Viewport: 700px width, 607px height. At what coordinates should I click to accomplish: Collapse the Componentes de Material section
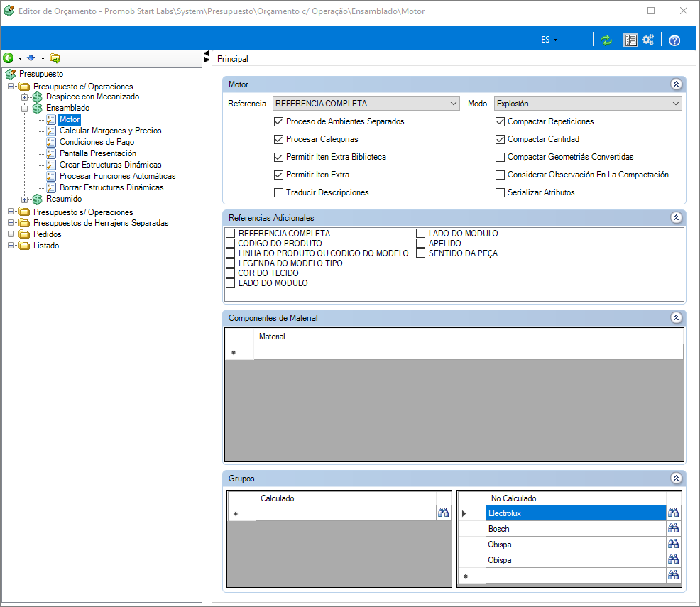click(x=676, y=317)
